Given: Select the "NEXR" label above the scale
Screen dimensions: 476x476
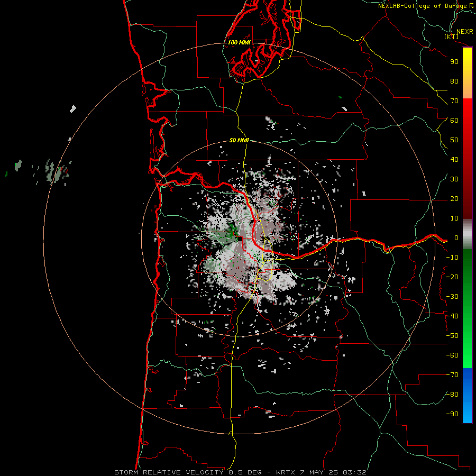Looking at the screenshot, I should click(464, 32).
